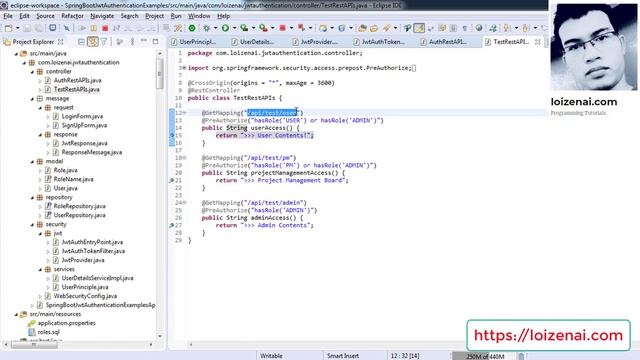This screenshot has height=360, width=640.
Task: Collapse the controller package node
Action: tap(32, 71)
